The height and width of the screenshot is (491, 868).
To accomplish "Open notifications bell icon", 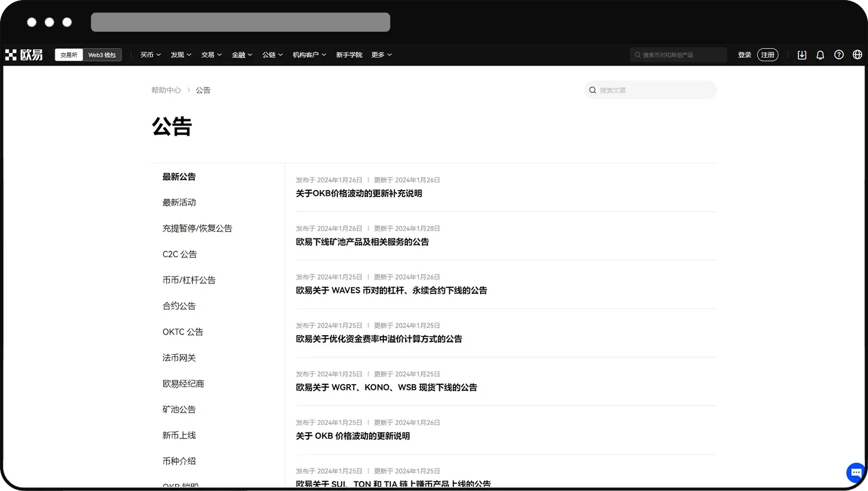I will click(820, 55).
